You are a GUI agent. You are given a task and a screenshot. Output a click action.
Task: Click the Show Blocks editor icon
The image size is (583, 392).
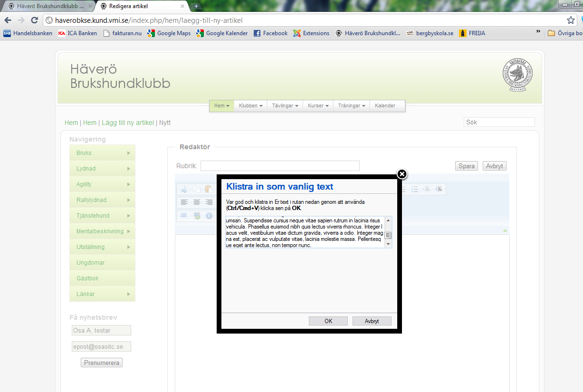point(196,216)
